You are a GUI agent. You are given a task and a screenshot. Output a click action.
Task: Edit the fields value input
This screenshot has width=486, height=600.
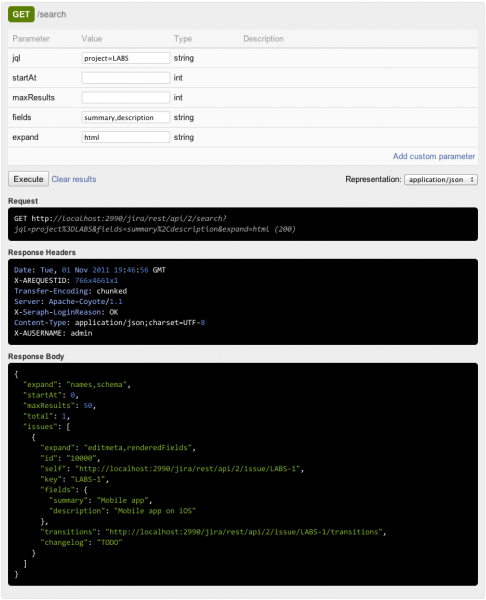[x=126, y=117]
